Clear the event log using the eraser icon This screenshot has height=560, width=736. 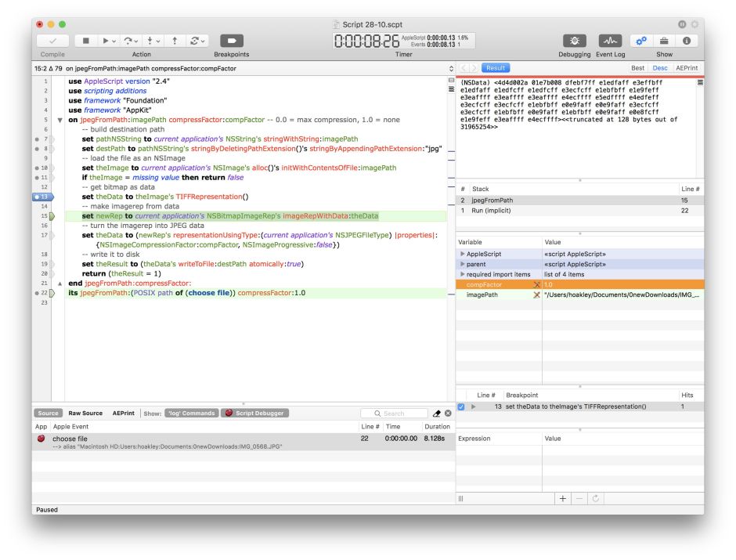pyautogui.click(x=437, y=413)
